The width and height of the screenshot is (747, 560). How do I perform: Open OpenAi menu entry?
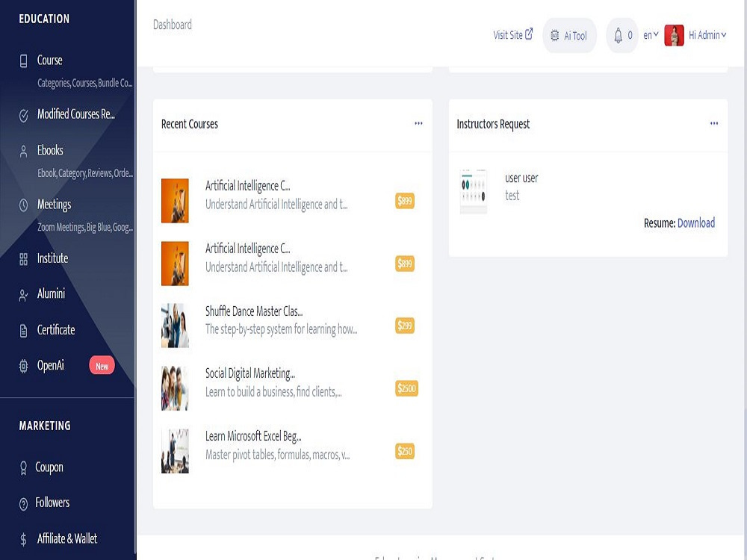coord(51,366)
